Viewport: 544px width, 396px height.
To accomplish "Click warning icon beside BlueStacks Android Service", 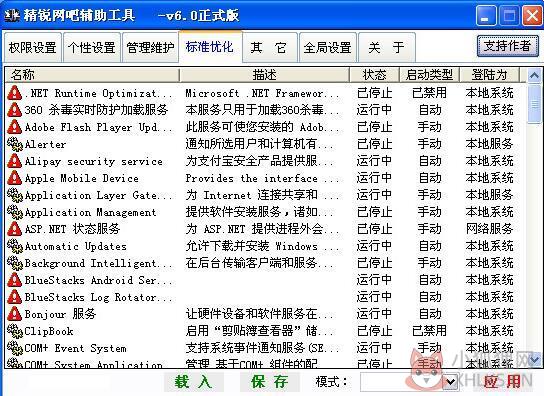I will tap(15, 280).
